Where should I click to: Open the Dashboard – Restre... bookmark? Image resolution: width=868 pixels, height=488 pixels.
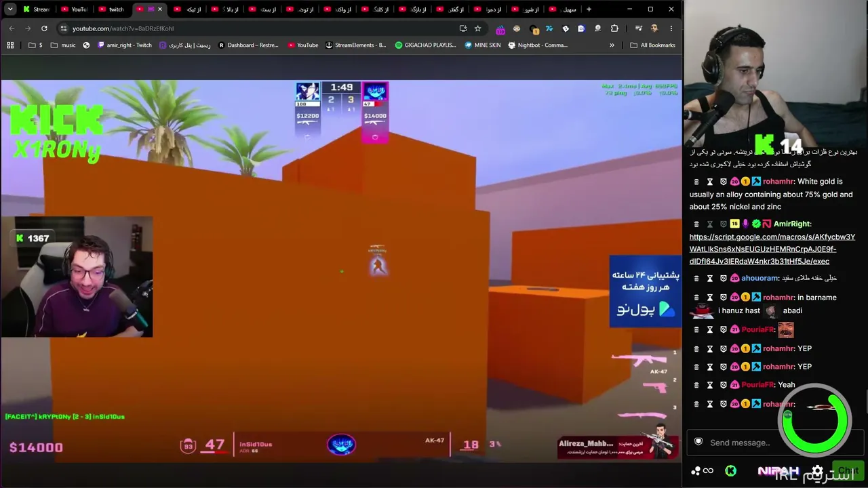click(x=248, y=45)
